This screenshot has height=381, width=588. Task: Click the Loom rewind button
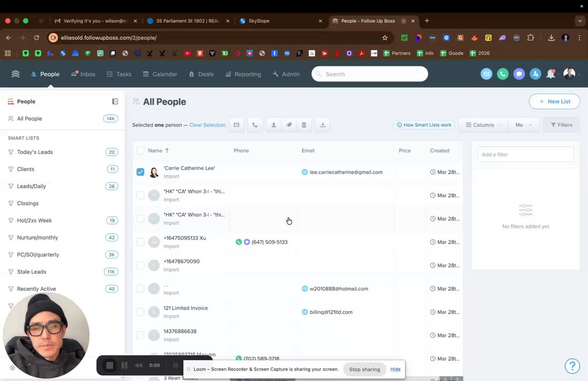138,365
